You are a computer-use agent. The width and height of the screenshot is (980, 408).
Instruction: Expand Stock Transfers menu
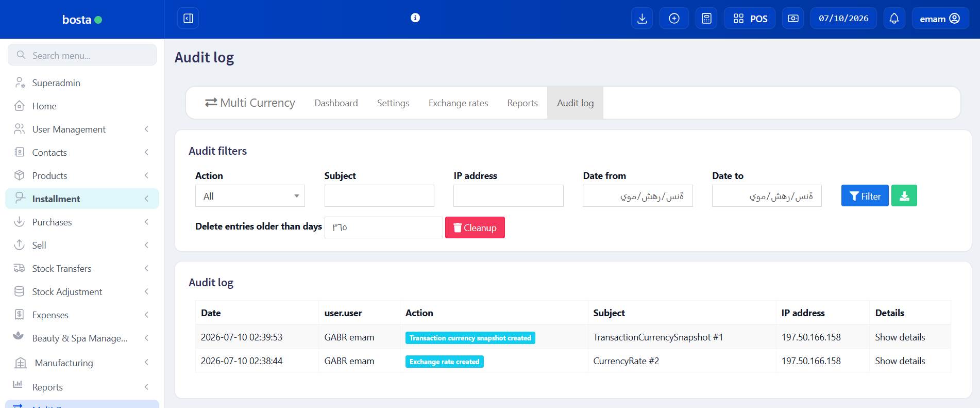click(x=82, y=268)
